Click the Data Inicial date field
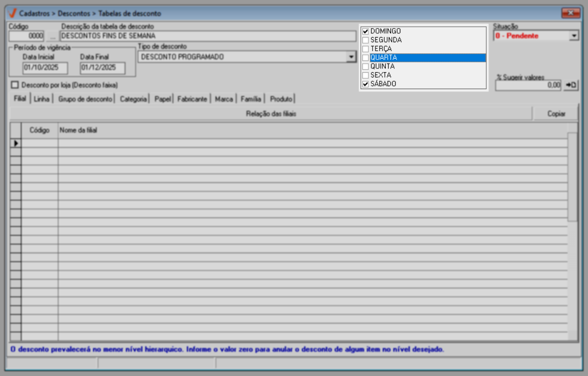The image size is (588, 376). coord(45,68)
